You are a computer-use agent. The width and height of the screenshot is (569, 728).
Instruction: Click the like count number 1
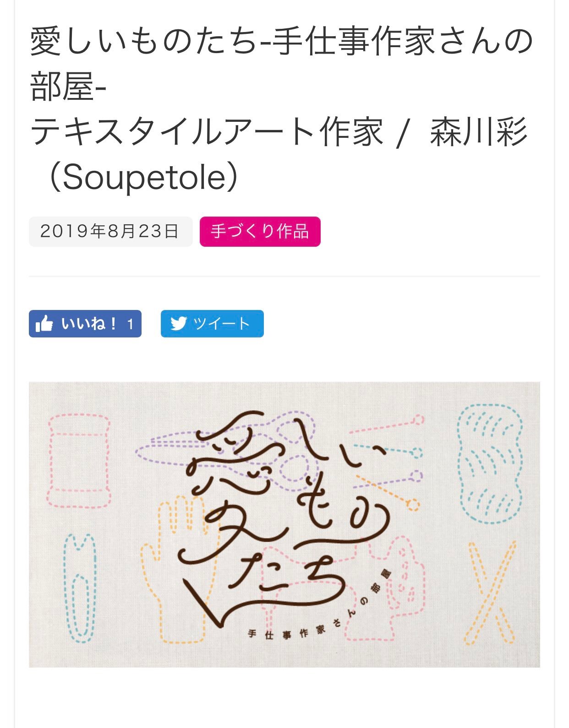[131, 324]
